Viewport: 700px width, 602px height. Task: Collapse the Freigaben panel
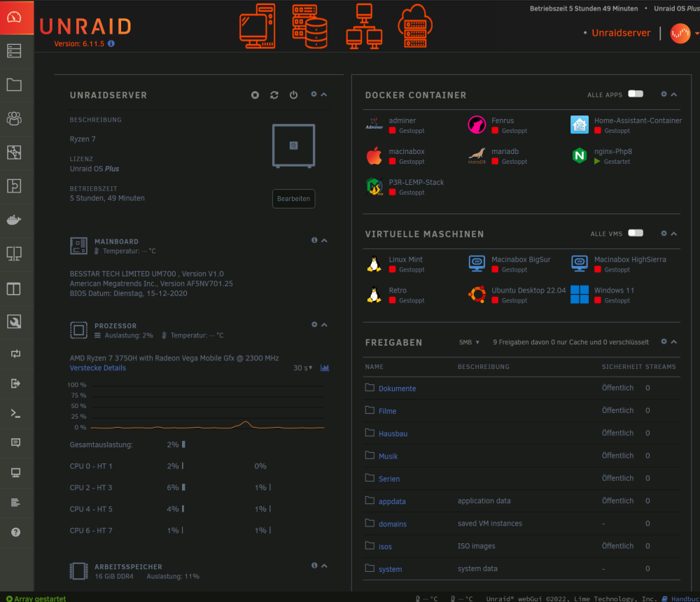674,342
